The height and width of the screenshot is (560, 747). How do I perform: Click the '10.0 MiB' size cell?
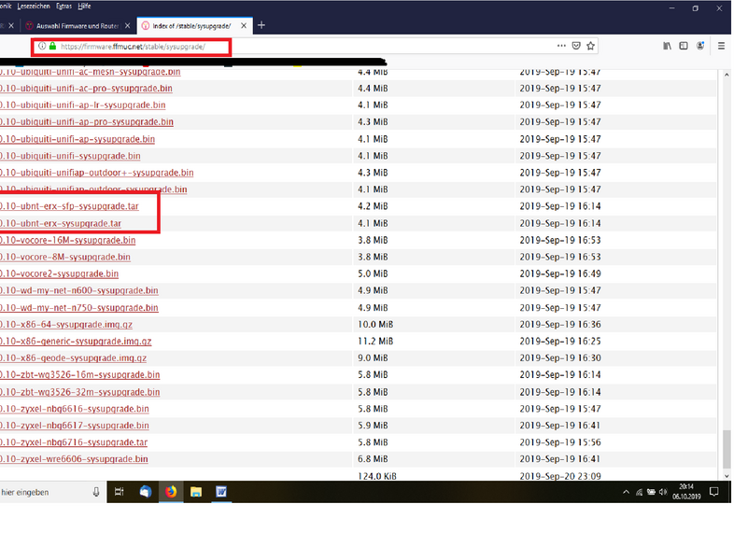point(375,324)
